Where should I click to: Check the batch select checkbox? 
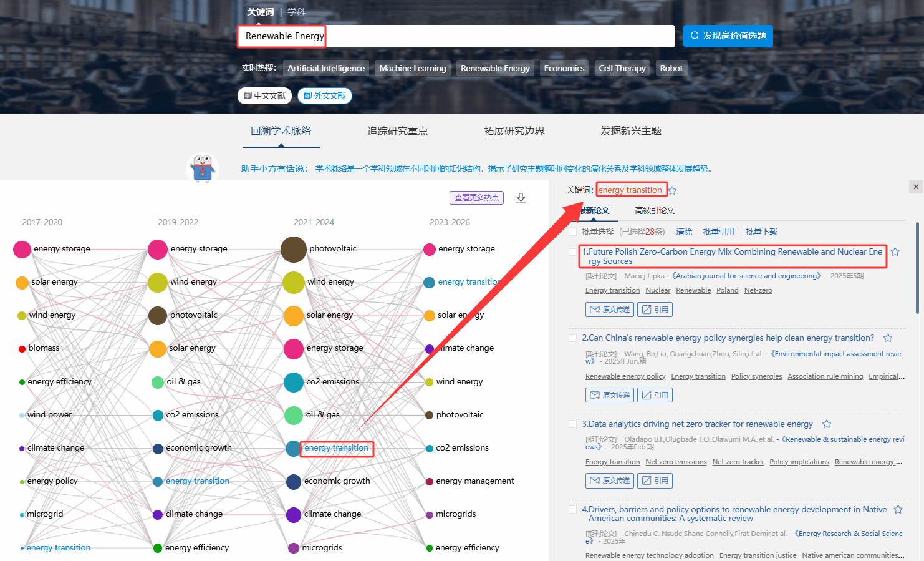coord(573,232)
